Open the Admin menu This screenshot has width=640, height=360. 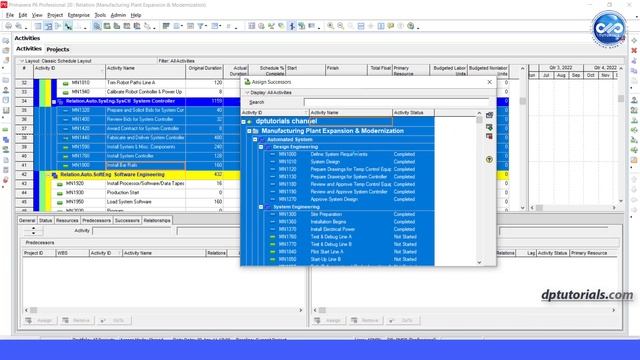coord(118,15)
